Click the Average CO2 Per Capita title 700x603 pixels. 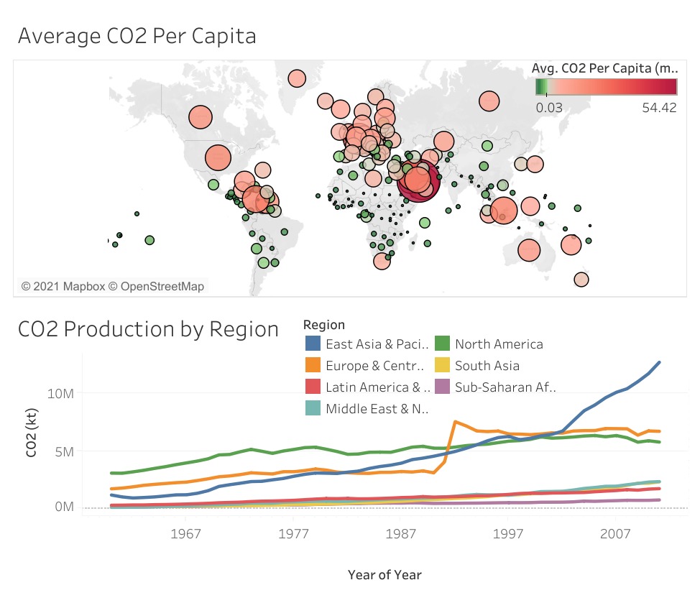pyautogui.click(x=134, y=35)
